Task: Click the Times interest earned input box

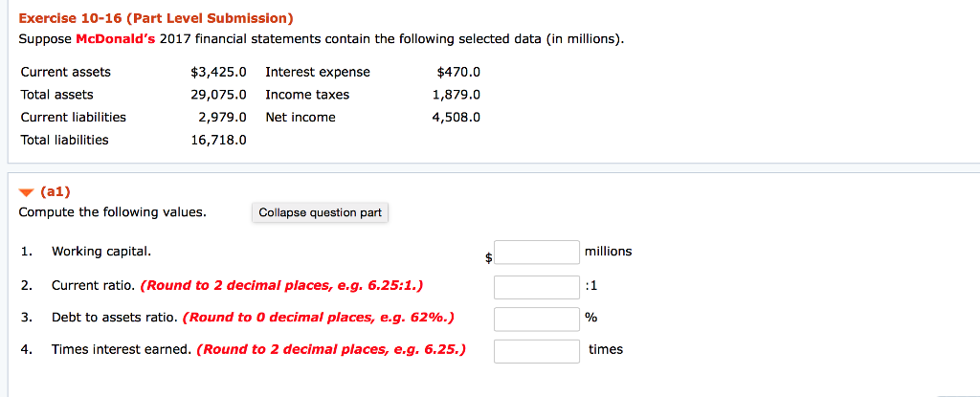Action: [x=536, y=351]
